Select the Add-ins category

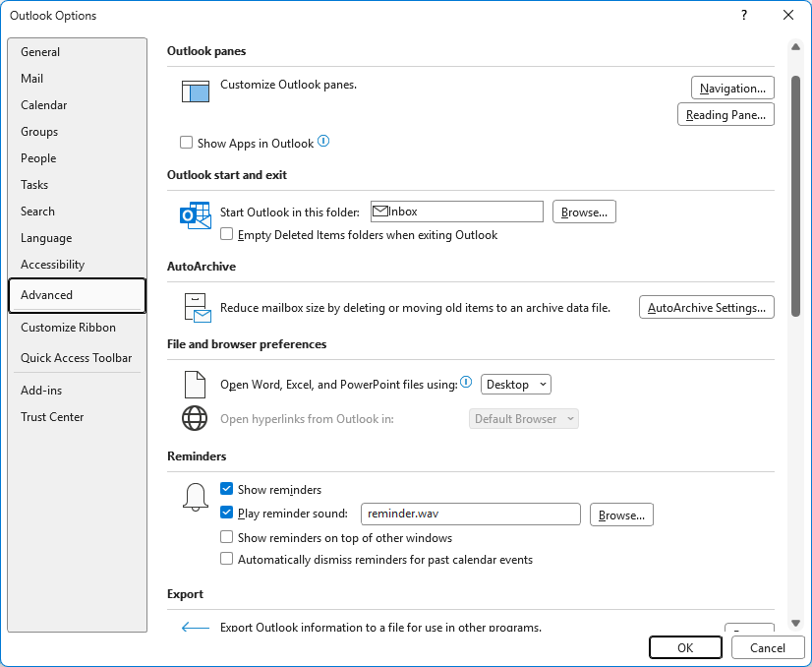(77, 391)
